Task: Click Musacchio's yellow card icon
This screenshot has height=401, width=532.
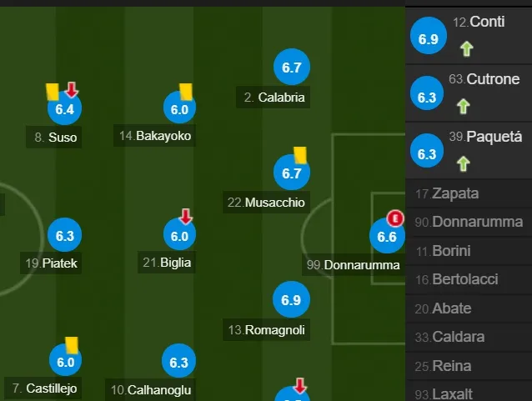Action: click(300, 155)
